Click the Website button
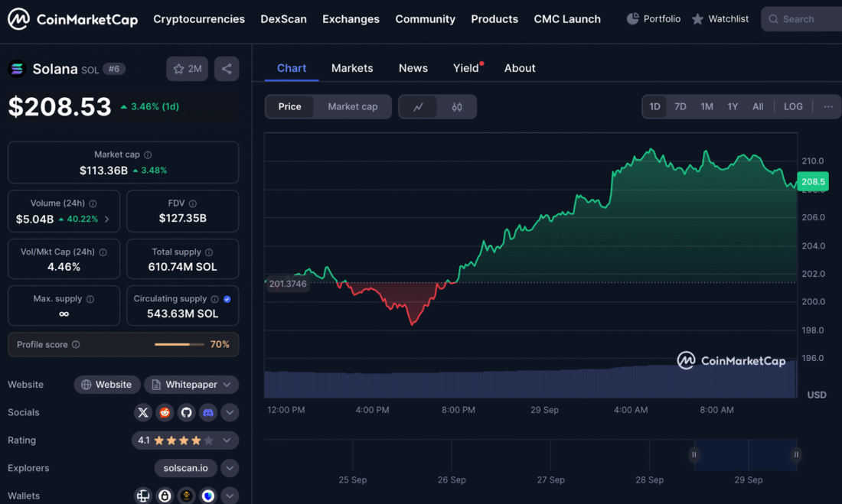 click(x=106, y=385)
